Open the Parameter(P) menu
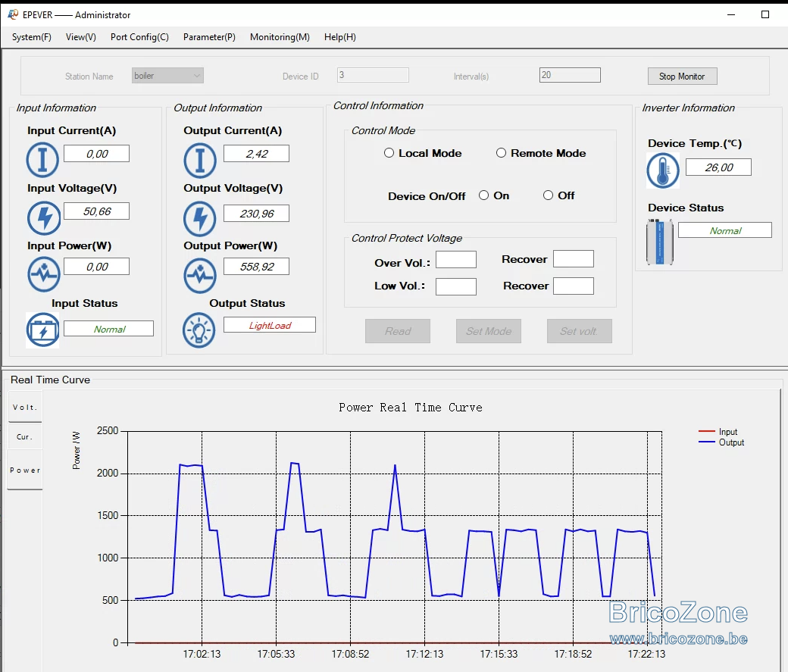This screenshot has height=672, width=788. [x=209, y=36]
